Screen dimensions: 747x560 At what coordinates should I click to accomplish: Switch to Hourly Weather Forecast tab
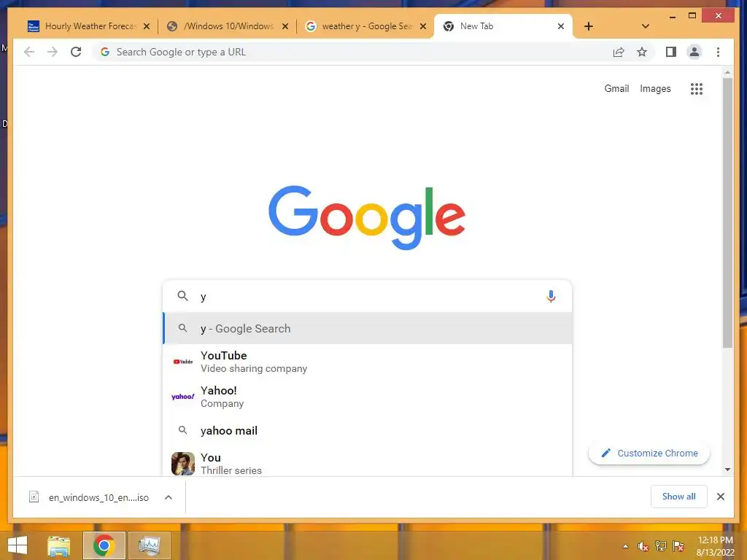click(x=89, y=26)
